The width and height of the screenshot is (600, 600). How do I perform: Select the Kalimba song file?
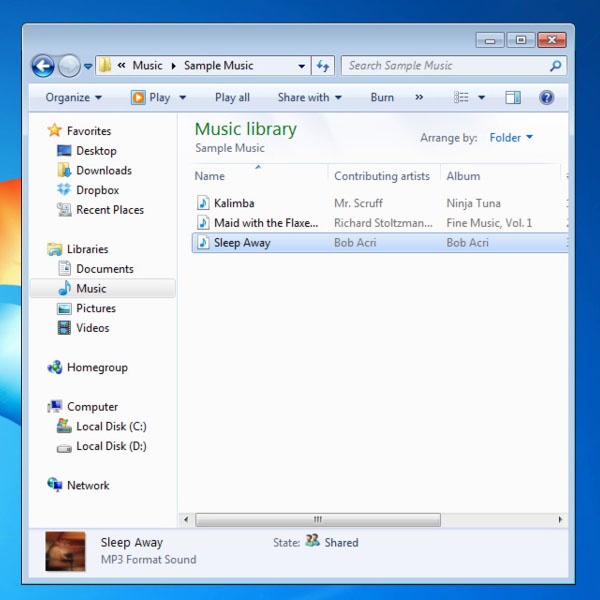click(x=234, y=203)
